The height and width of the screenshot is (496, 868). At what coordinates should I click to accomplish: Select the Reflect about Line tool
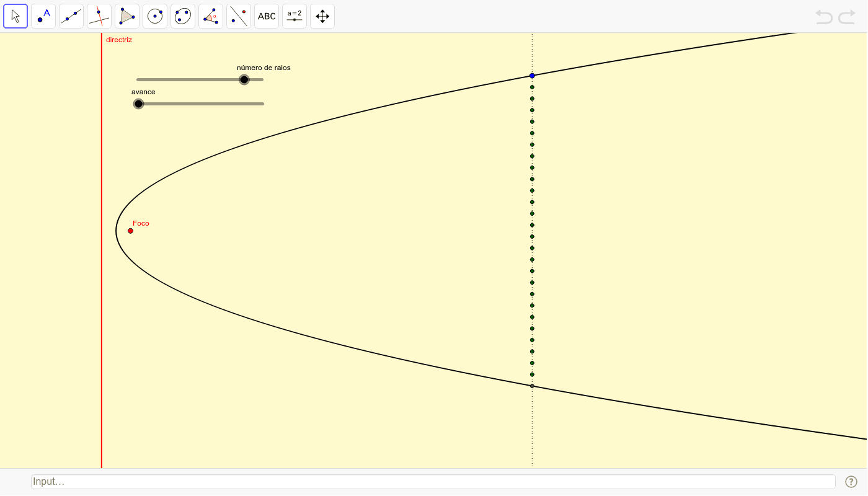pos(239,16)
